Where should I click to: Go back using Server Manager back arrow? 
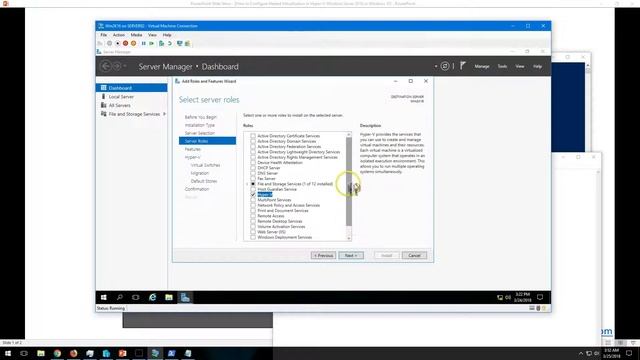point(106,66)
